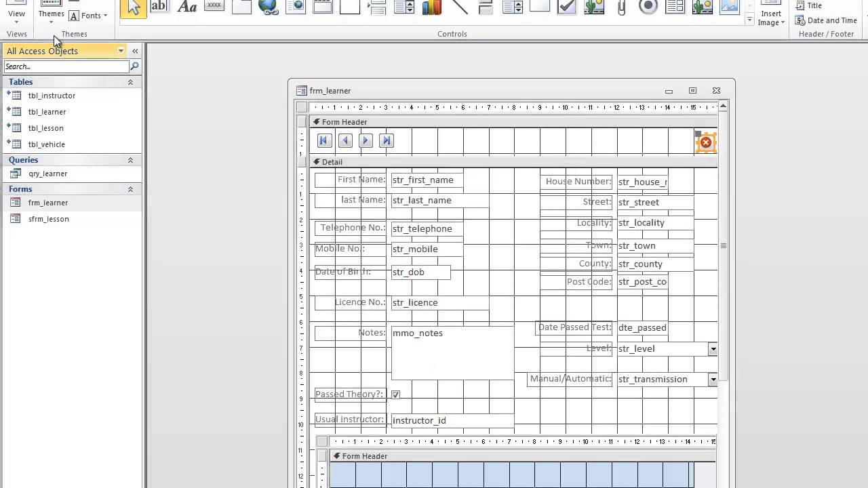Pick the Chart control tool
The height and width of the screenshot is (488, 868).
pyautogui.click(x=431, y=7)
